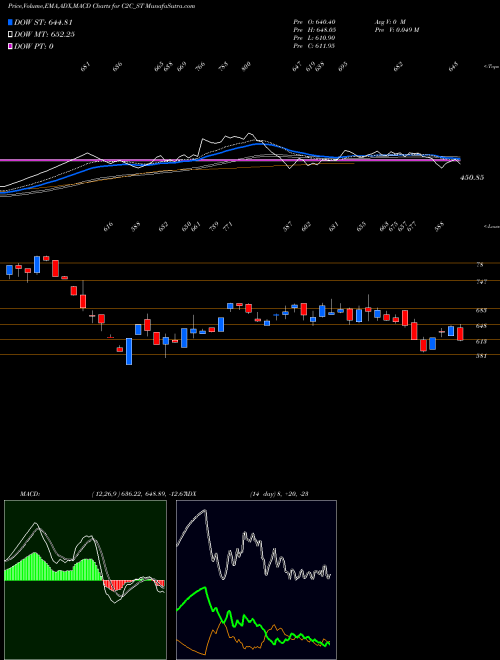The width and height of the screenshot is (500, 660).
Task: Click the '<Tops' label beside top values
Action: (491, 67)
